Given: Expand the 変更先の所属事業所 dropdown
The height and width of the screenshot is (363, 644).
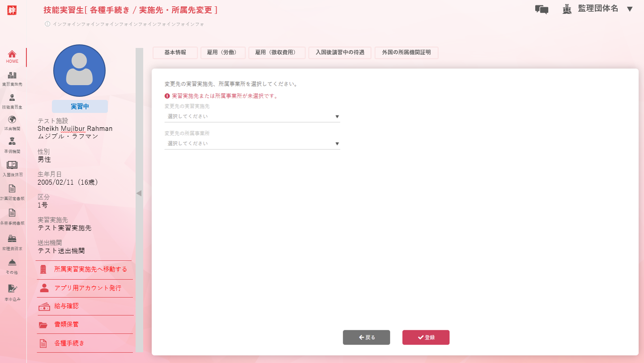Looking at the screenshot, I should point(252,144).
